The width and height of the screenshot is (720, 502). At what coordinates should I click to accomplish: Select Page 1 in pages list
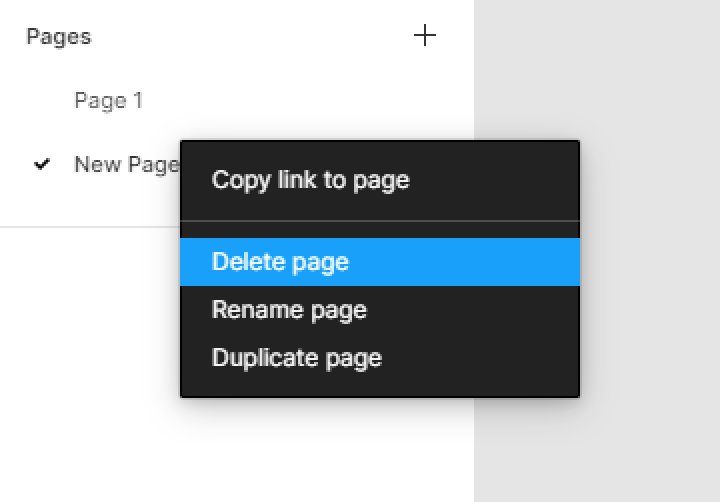pos(108,100)
